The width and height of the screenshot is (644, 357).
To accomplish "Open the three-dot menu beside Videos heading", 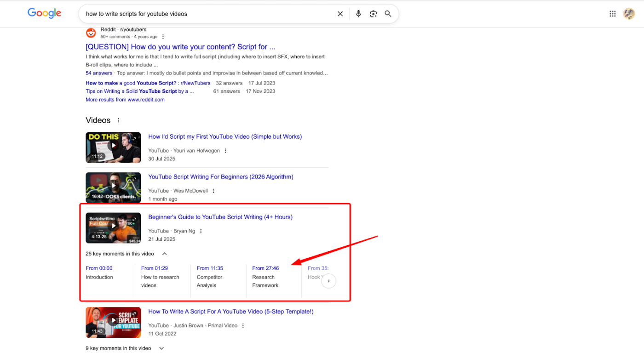I will pyautogui.click(x=118, y=120).
